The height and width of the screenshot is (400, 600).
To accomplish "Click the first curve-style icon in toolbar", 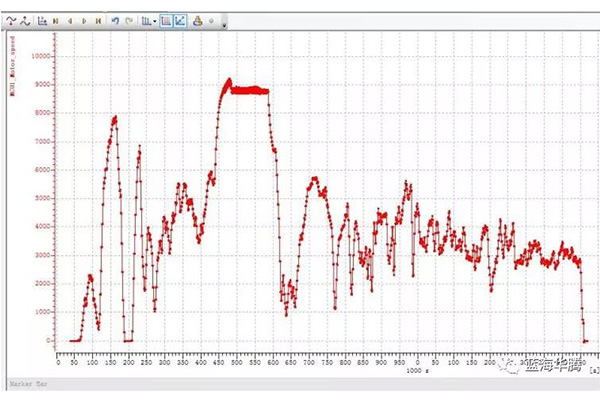I will coord(12,20).
